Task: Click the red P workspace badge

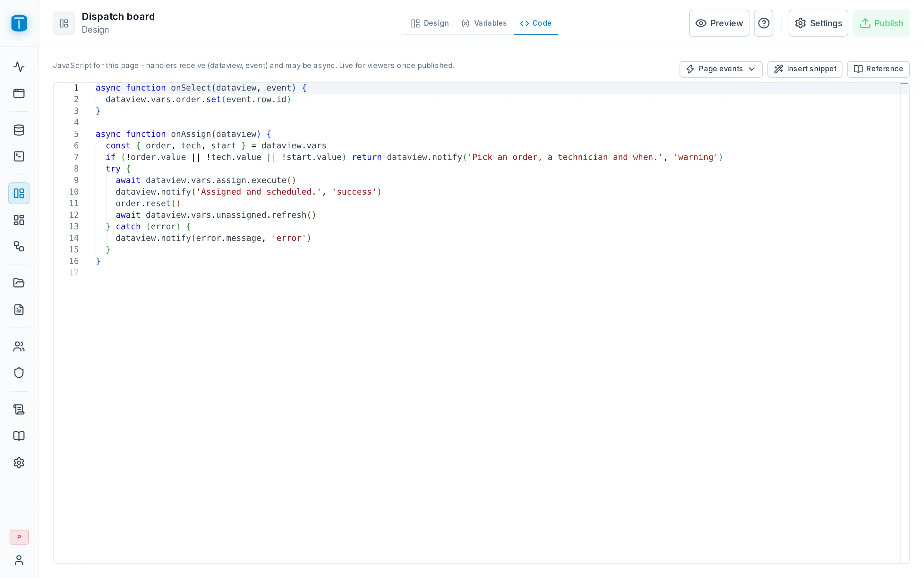Action: click(x=19, y=537)
